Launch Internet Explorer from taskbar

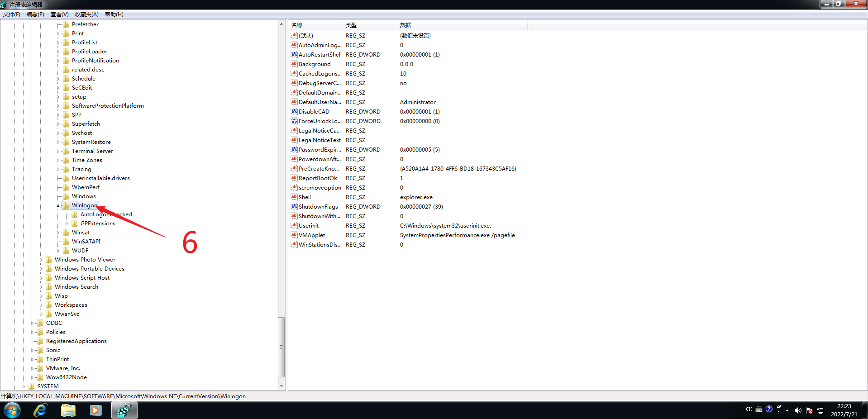click(40, 410)
